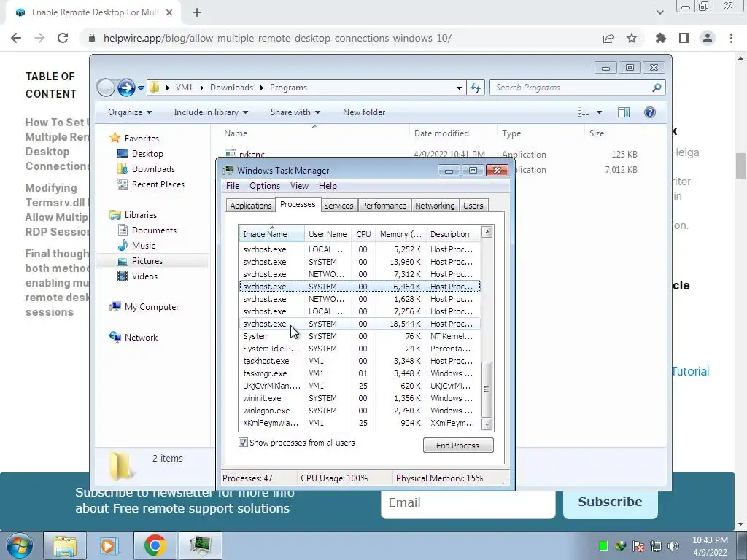The width and height of the screenshot is (747, 560).
Task: Click network tray icon
Action: 656,546
